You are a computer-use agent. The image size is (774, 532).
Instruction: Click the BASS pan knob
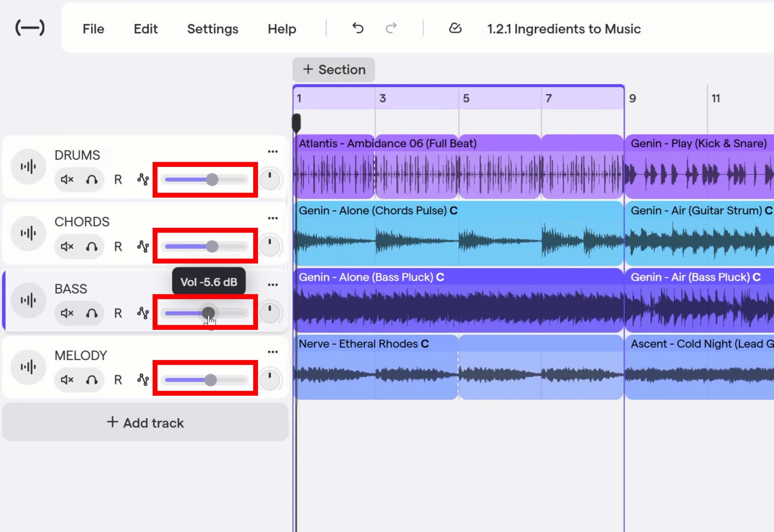pyautogui.click(x=270, y=313)
